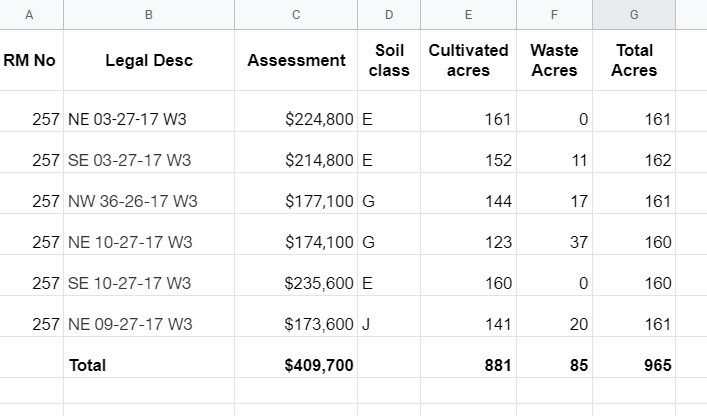The width and height of the screenshot is (707, 416).
Task: Select the highlighted column G header
Action: coord(634,14)
